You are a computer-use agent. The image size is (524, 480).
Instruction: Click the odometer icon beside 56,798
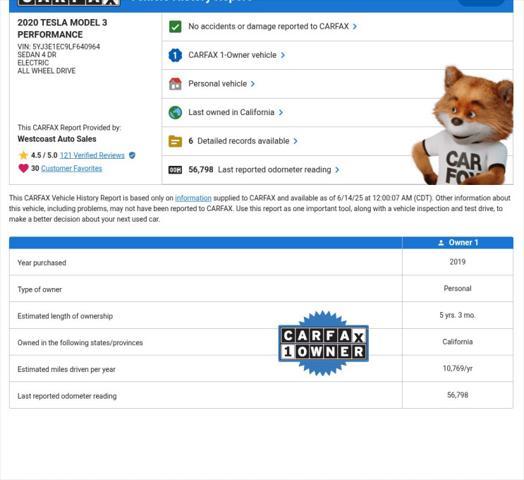175,170
